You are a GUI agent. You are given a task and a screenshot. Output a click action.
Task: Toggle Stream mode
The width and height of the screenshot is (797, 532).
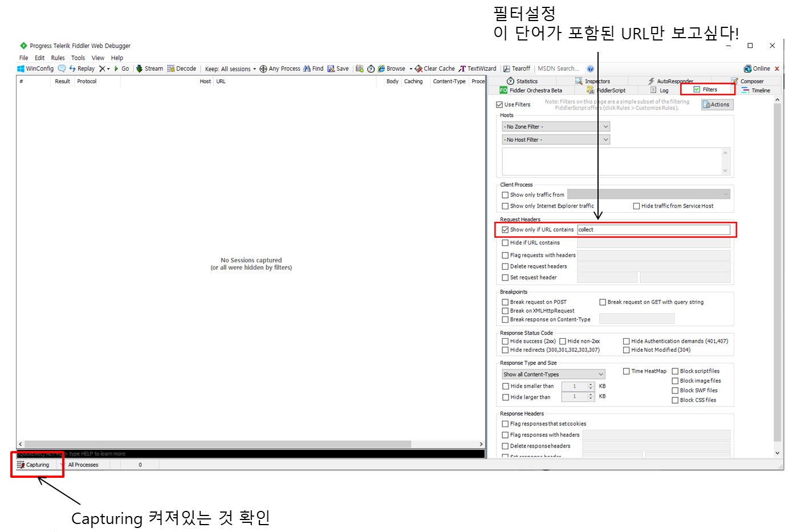149,68
